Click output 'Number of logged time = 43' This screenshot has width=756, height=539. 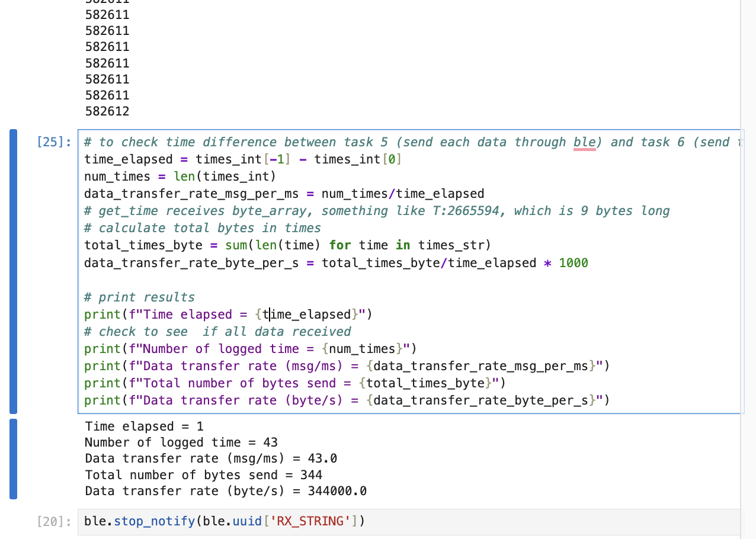click(x=181, y=442)
